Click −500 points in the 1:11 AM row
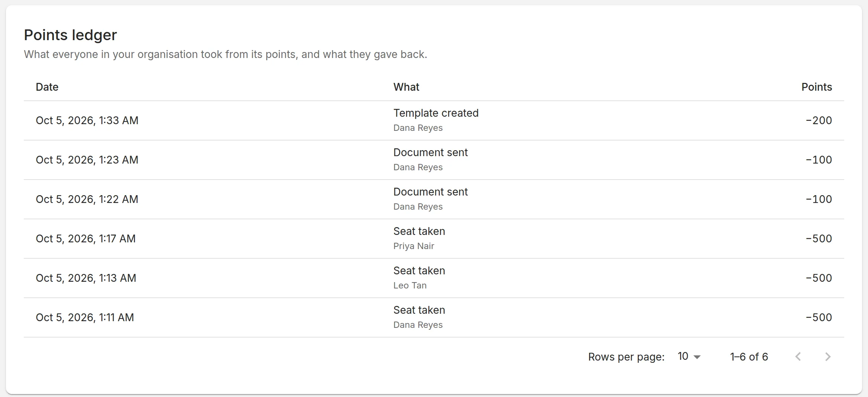868x397 pixels. click(x=819, y=317)
